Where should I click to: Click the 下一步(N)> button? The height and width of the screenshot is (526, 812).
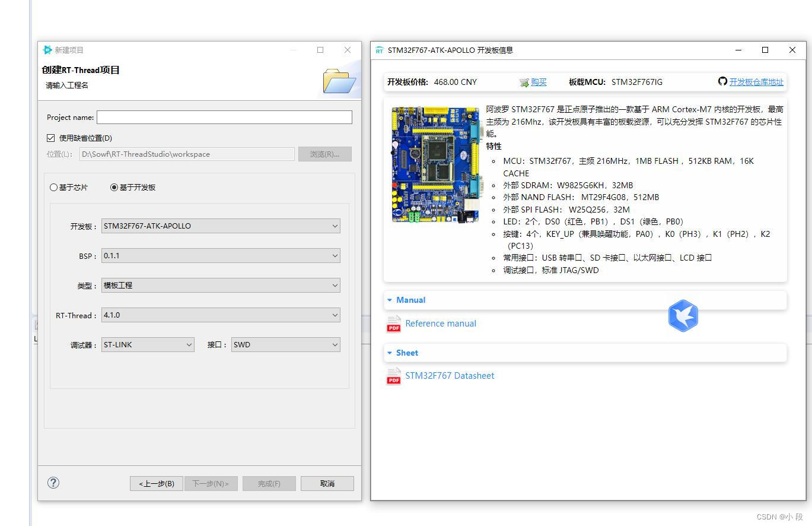pos(211,483)
